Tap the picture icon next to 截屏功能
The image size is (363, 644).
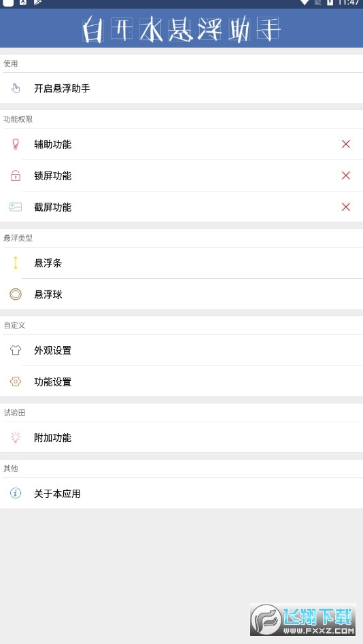(16, 207)
